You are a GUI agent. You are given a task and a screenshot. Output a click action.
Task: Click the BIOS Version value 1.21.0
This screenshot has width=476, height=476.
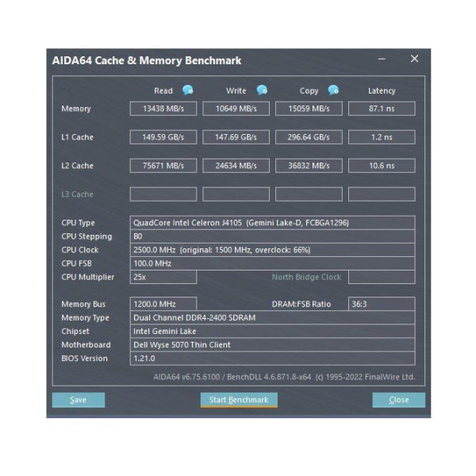point(272,359)
